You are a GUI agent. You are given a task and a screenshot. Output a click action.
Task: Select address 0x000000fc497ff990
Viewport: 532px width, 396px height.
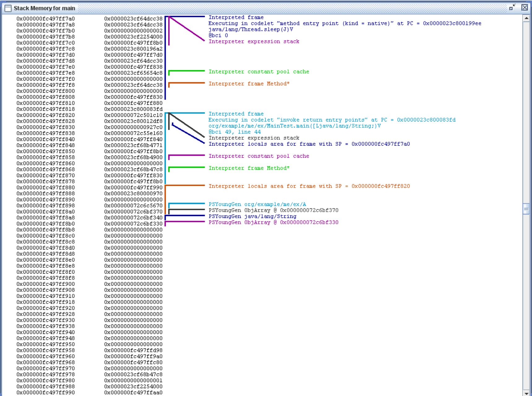45,393
